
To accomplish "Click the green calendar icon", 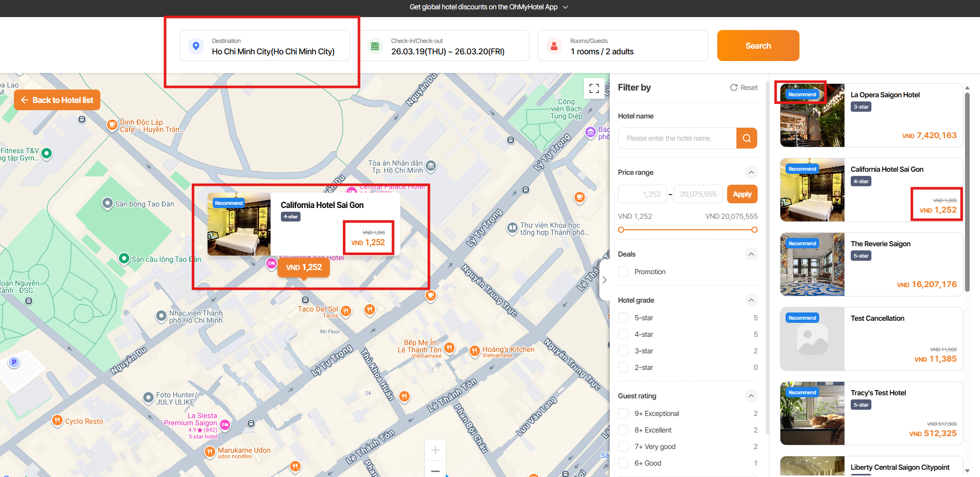I will [x=375, y=46].
